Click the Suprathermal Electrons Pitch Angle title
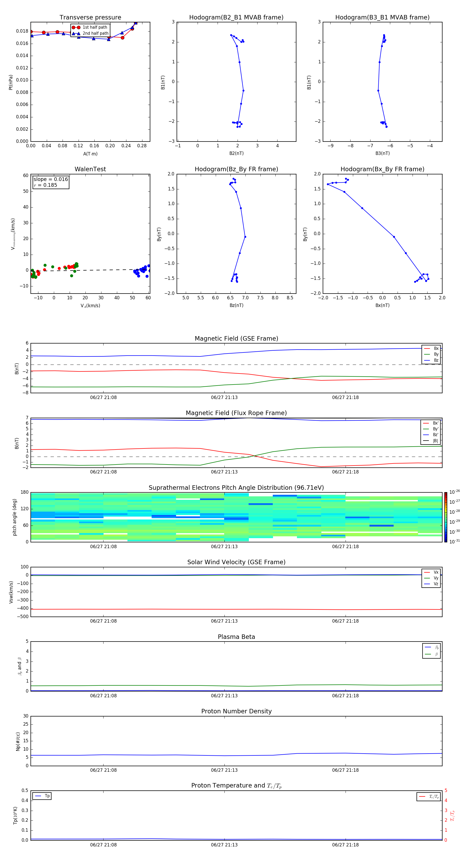 click(236, 488)
